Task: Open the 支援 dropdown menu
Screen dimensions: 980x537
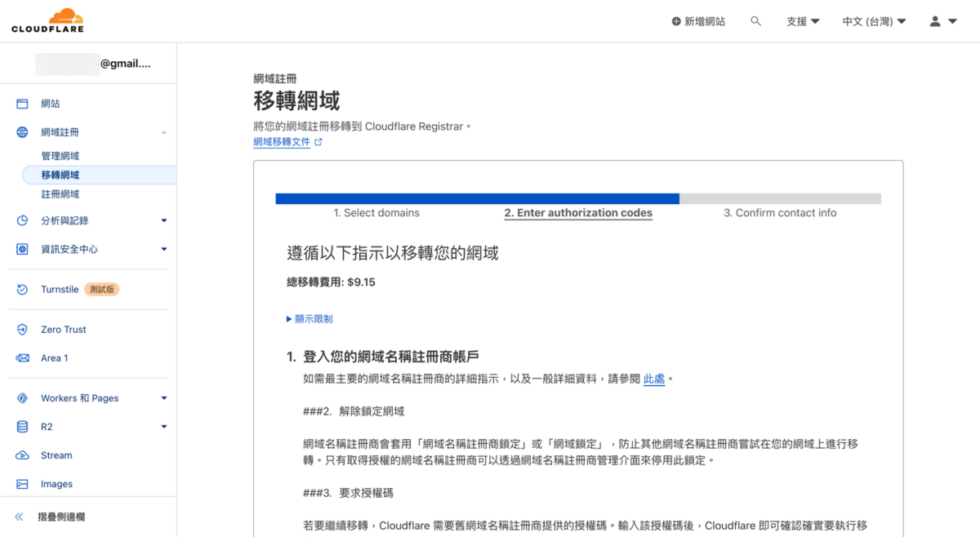Action: [803, 21]
